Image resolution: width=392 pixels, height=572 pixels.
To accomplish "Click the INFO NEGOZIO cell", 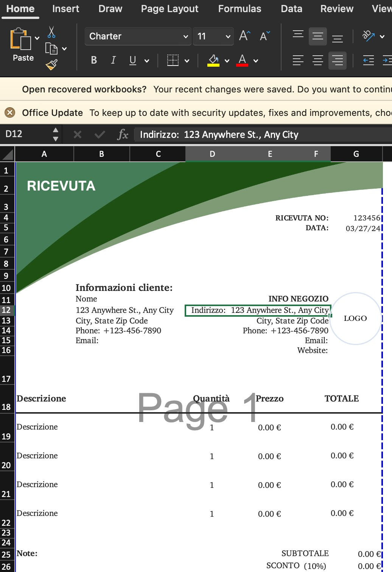I will tap(299, 299).
